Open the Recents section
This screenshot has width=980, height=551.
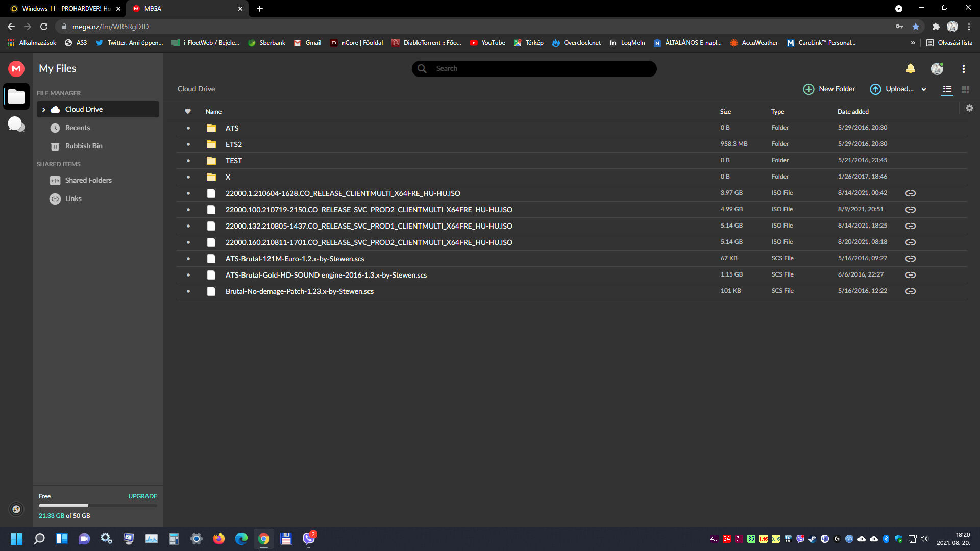tap(77, 128)
